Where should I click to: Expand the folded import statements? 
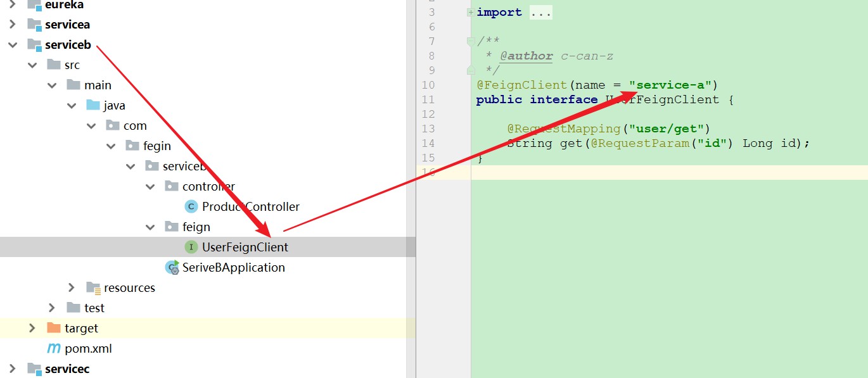[470, 12]
